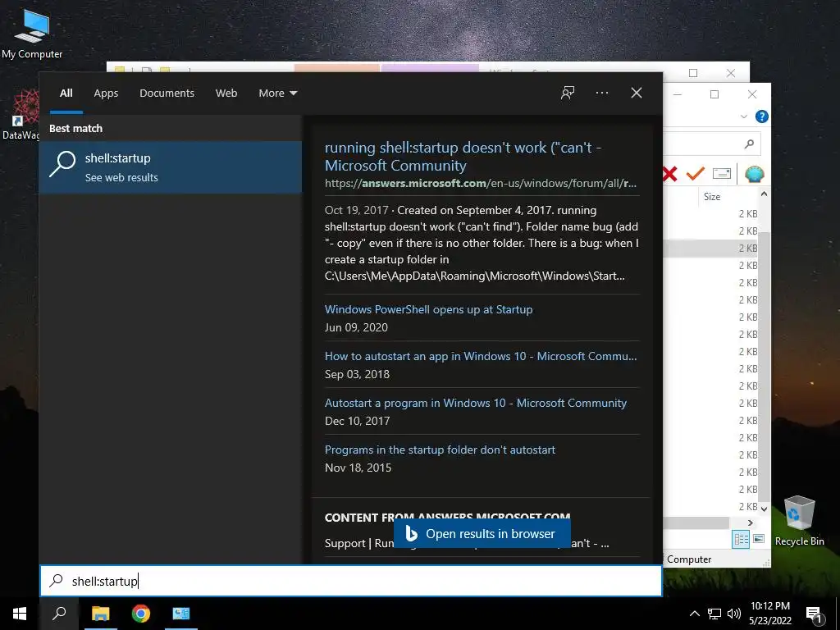Click the orange checkmark icon in background window
Image resolution: width=840 pixels, height=630 pixels.
(696, 174)
